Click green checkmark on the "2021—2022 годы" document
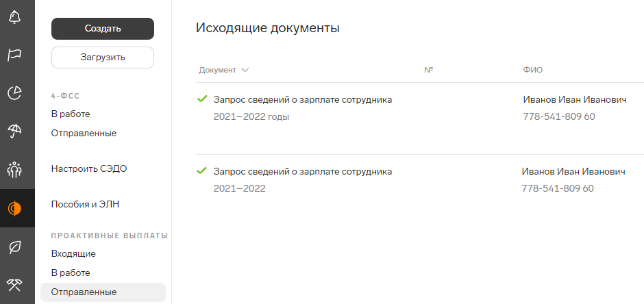644x304 pixels. click(202, 99)
